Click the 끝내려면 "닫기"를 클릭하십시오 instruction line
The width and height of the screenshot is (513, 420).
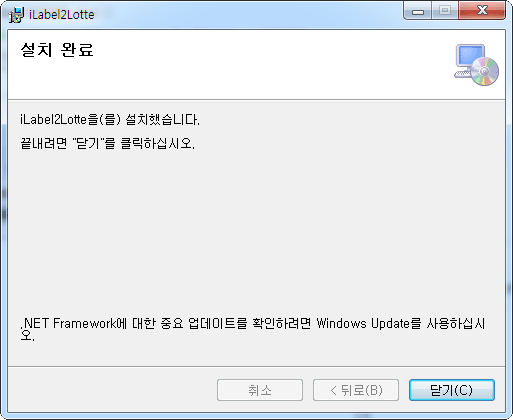[x=107, y=143]
